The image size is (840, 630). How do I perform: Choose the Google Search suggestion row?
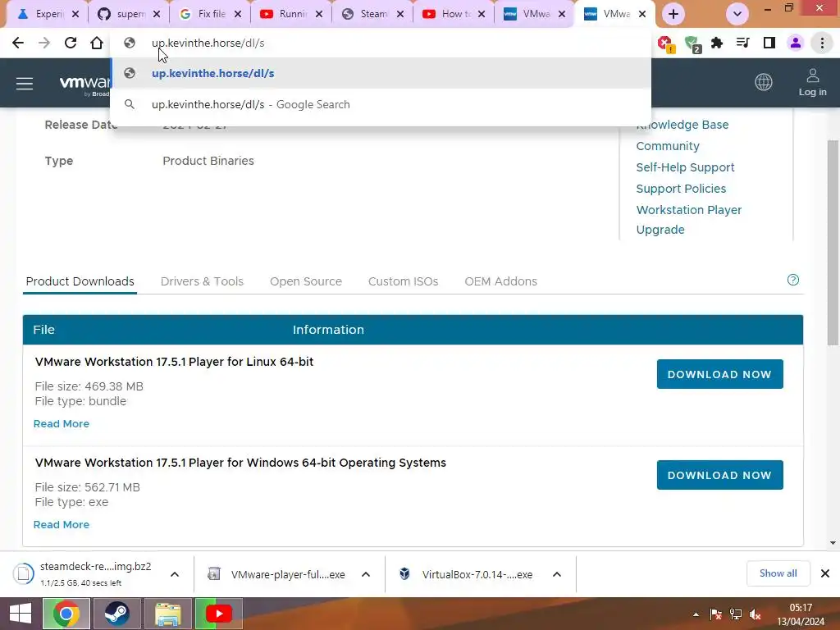point(381,104)
